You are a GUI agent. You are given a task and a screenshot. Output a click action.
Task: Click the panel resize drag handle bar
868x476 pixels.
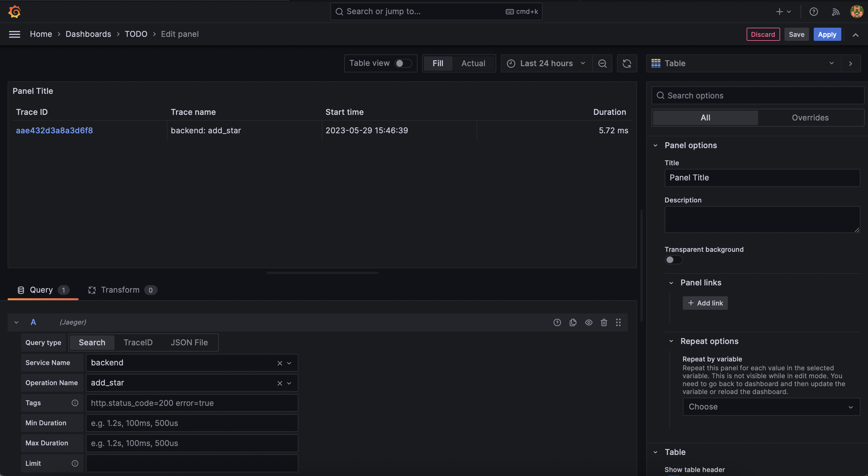322,273
